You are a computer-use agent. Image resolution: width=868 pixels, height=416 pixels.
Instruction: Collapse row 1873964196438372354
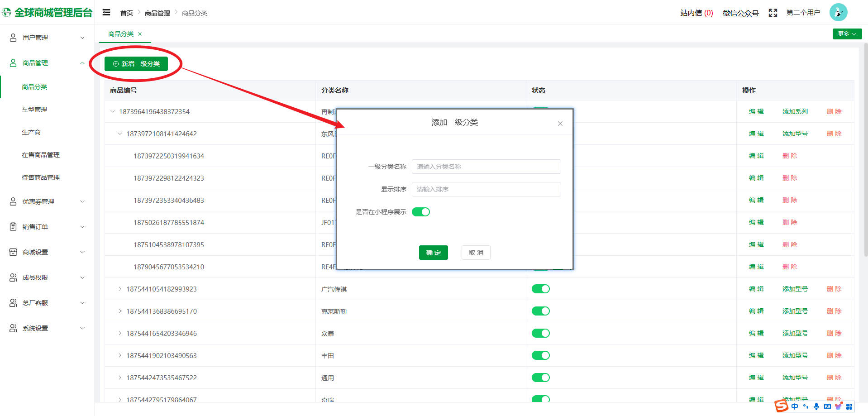113,111
